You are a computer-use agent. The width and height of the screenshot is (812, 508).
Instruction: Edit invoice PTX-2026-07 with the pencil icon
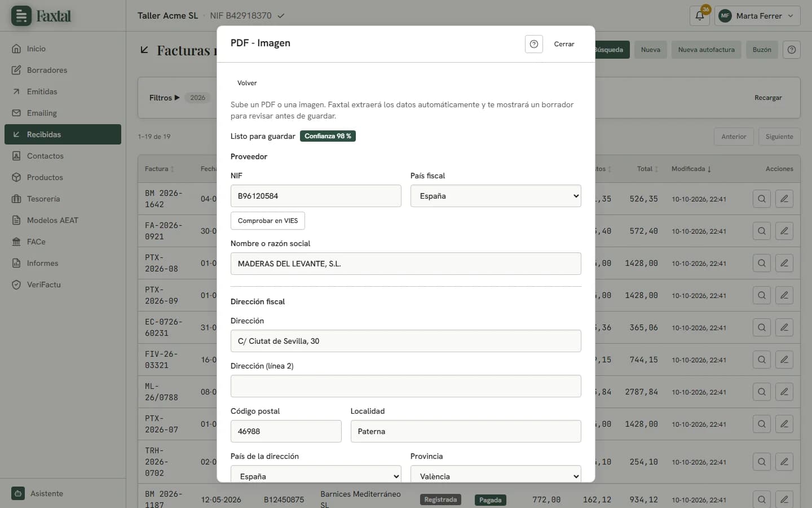784,424
